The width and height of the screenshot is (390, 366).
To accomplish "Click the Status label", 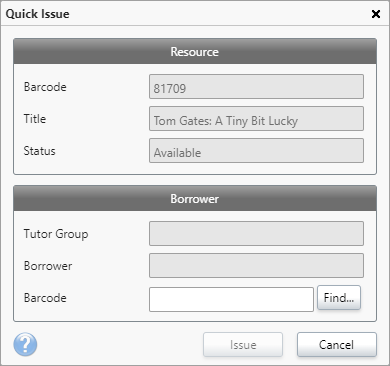I will (x=39, y=151).
